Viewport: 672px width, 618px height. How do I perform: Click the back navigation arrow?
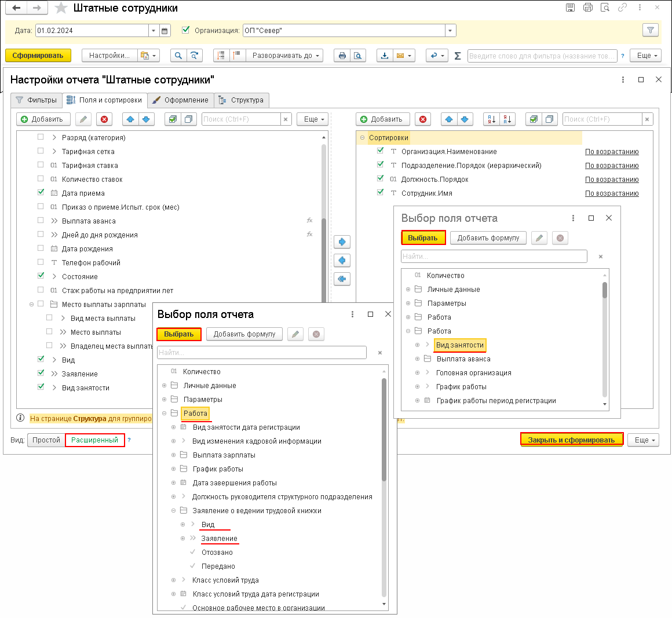[x=16, y=8]
